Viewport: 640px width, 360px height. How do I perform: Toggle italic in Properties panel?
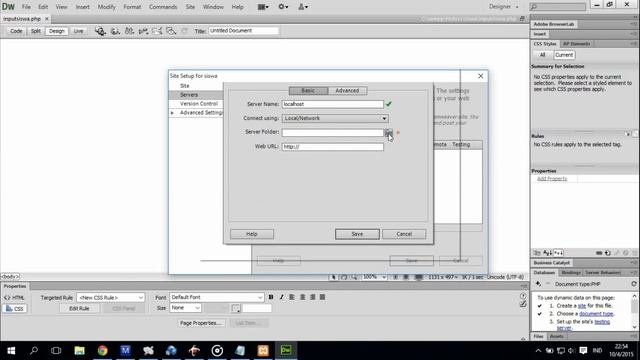tap(281, 297)
